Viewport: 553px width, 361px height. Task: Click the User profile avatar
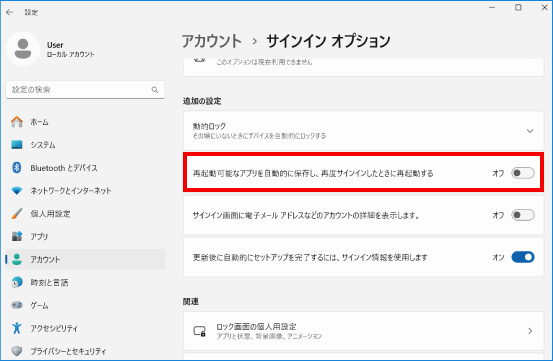click(23, 49)
